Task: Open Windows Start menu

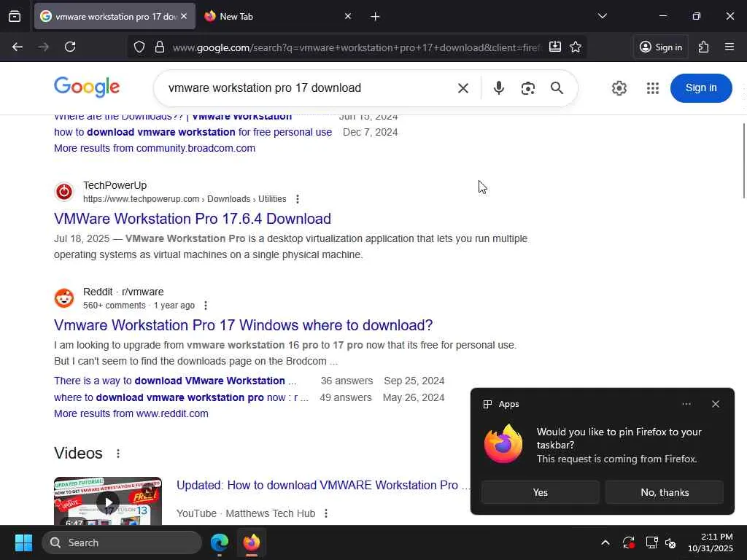Action: click(x=23, y=542)
